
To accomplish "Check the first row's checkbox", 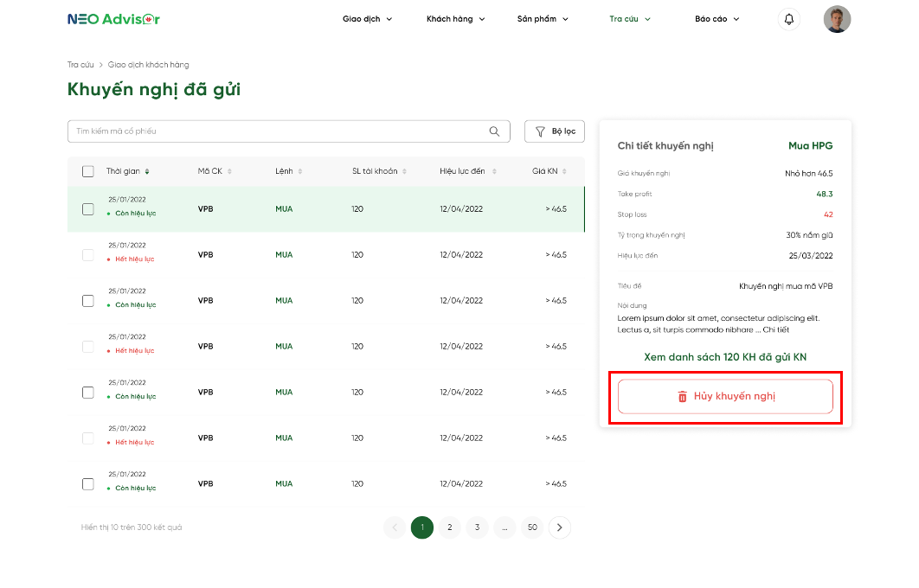I will [87, 208].
